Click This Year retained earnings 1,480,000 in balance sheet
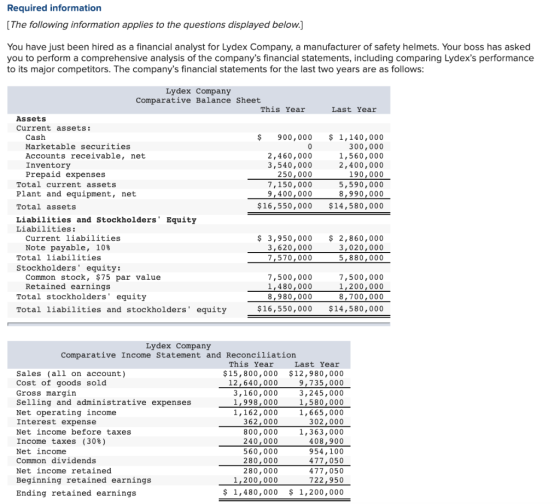The width and height of the screenshot is (560, 504). (x=290, y=286)
